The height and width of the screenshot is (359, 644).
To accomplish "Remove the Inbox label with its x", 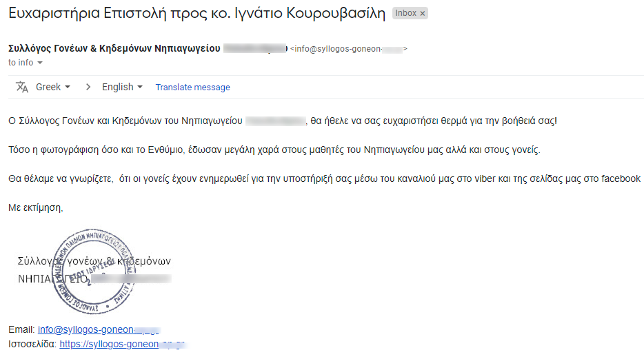I will point(422,14).
